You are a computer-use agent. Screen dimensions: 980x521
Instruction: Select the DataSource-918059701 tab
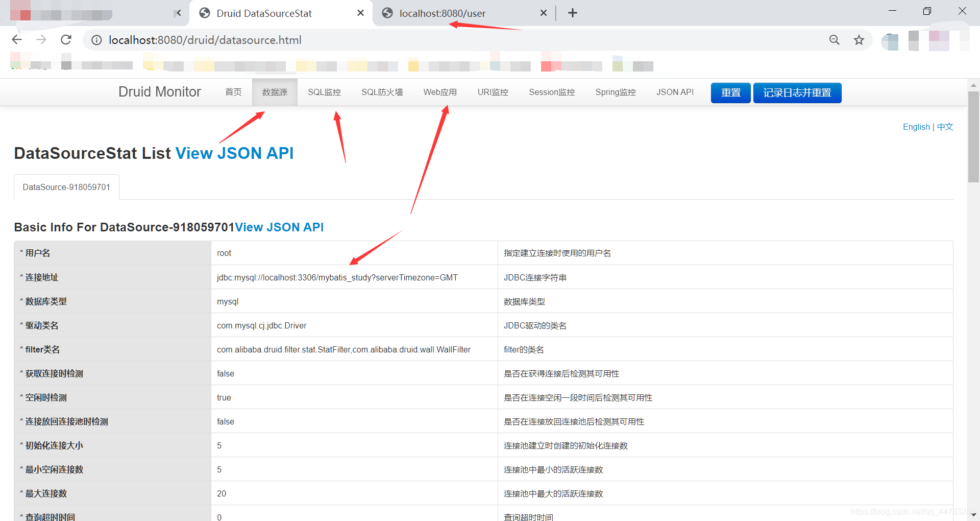pos(66,187)
